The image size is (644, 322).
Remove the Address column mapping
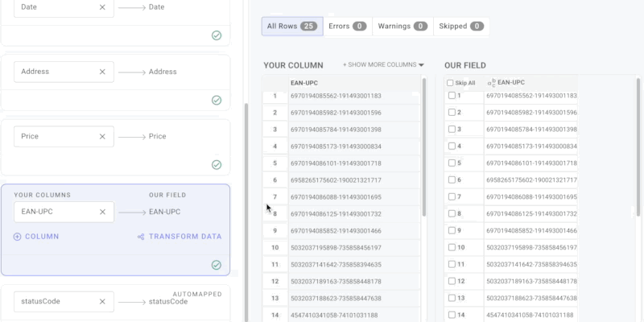(102, 72)
